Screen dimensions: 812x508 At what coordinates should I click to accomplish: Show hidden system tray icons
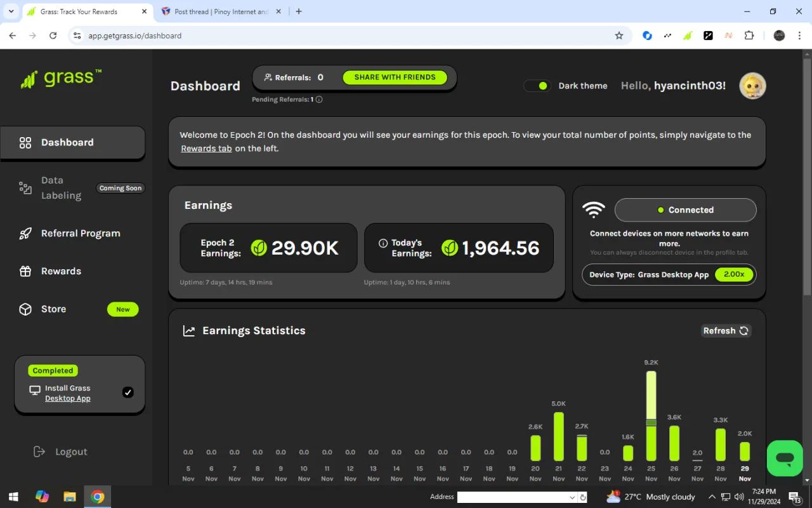pos(712,497)
